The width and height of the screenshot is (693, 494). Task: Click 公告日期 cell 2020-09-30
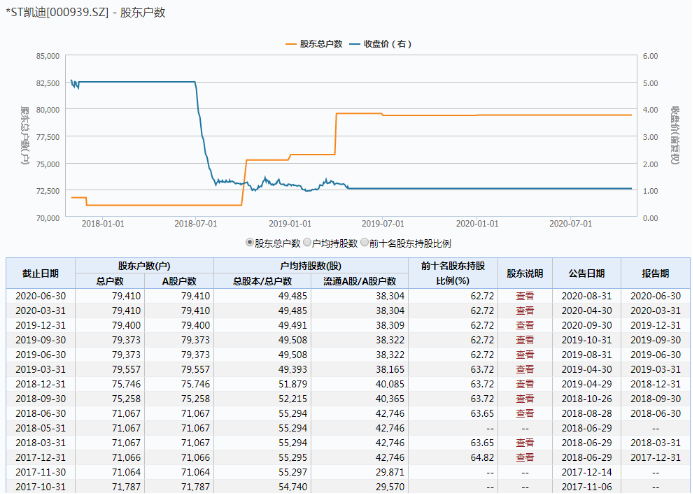(x=586, y=325)
